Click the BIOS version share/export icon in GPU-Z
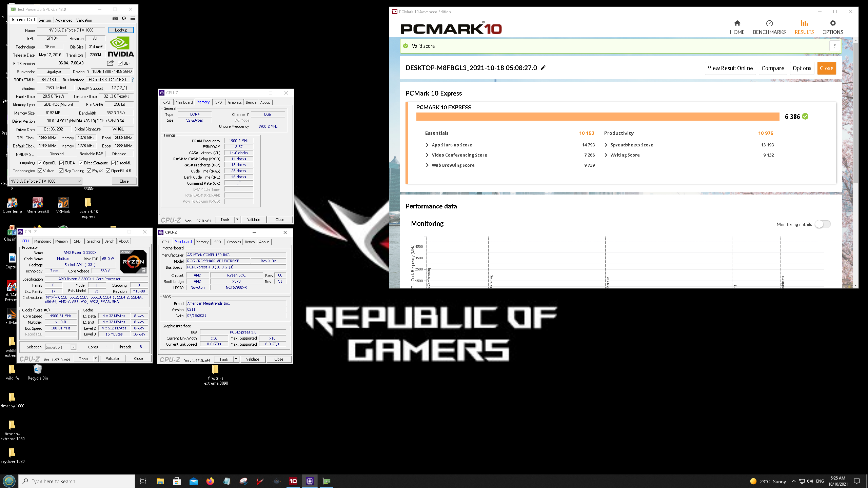This screenshot has width=868, height=488. click(111, 63)
